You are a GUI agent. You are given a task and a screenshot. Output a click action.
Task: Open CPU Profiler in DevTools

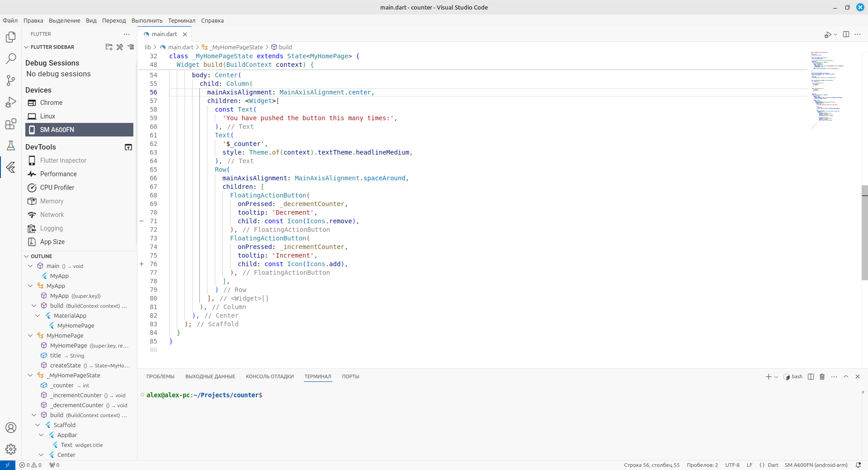79,188
